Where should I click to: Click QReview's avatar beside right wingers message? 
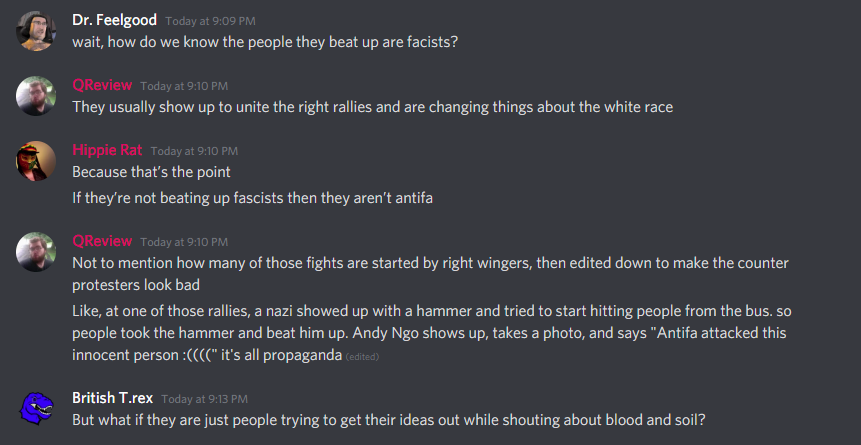(x=36, y=252)
